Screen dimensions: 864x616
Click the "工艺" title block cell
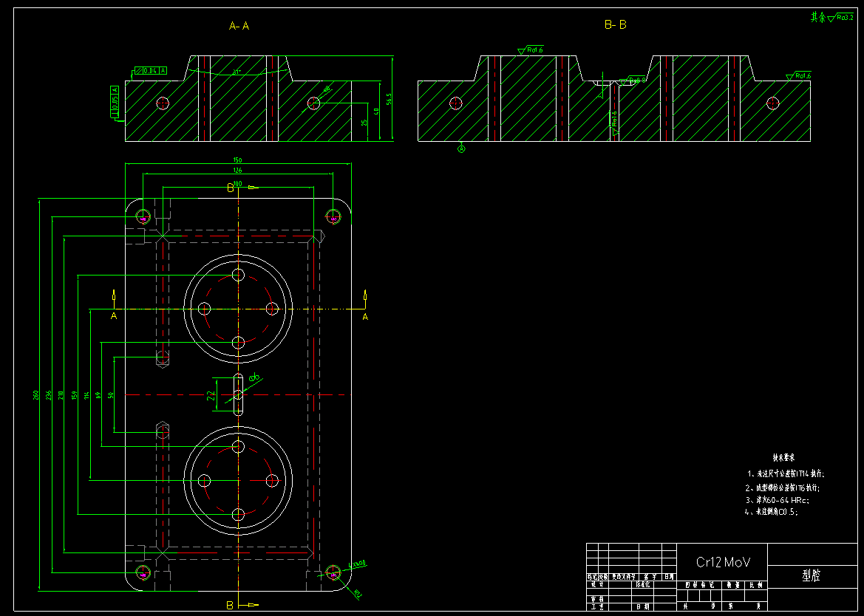tap(597, 606)
